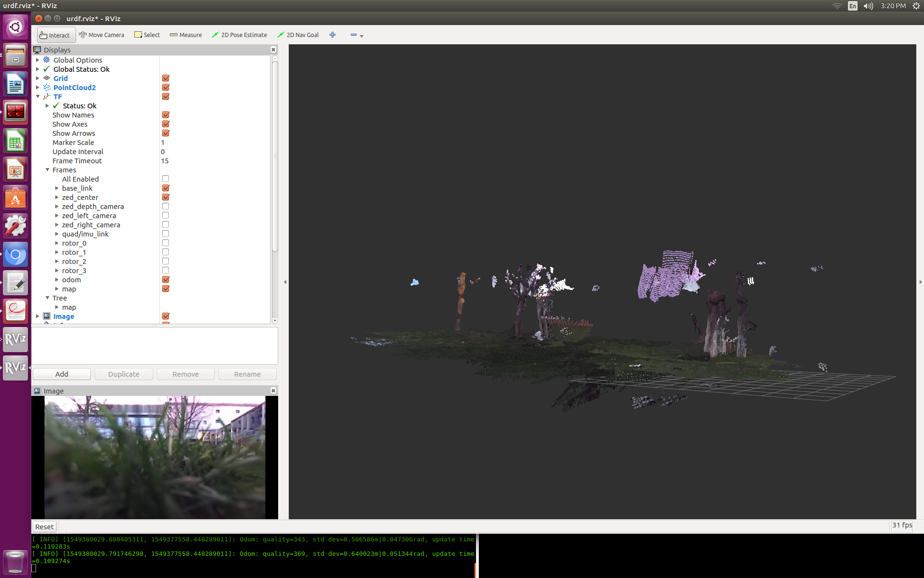Select the Image display item
Screen dimensions: 924x578
coord(64,316)
